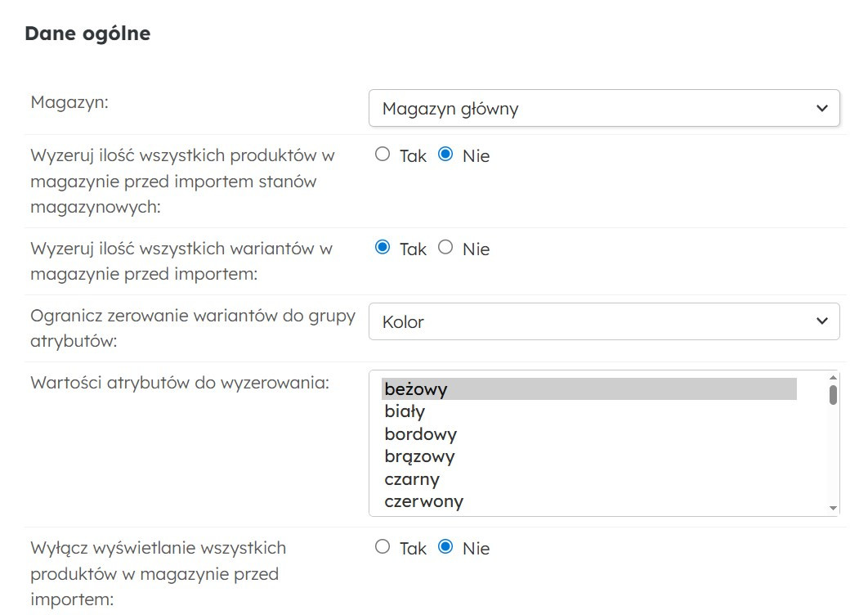Viewport: 868px width, 615px height.
Task: Select Nie for zeroing all products quantity
Action: [x=445, y=155]
